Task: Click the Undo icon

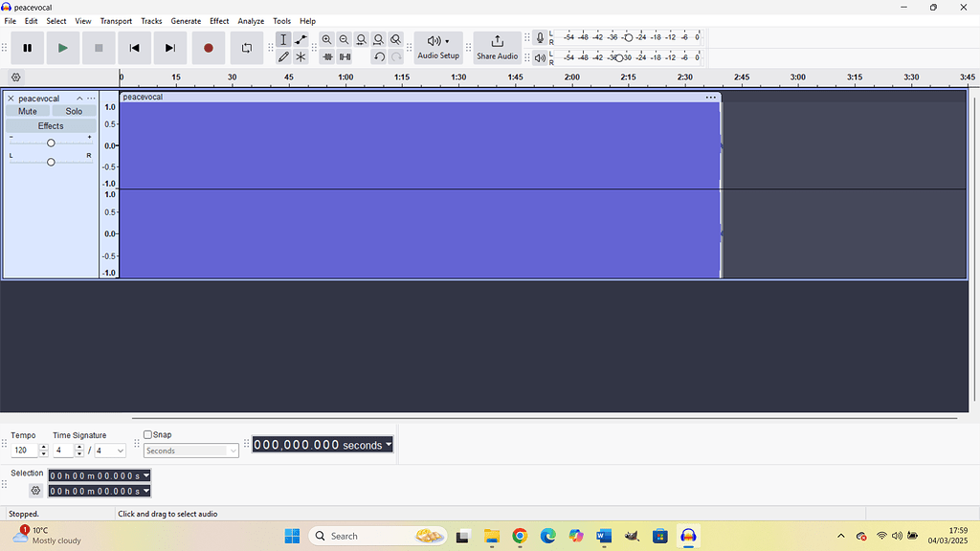Action: (379, 56)
